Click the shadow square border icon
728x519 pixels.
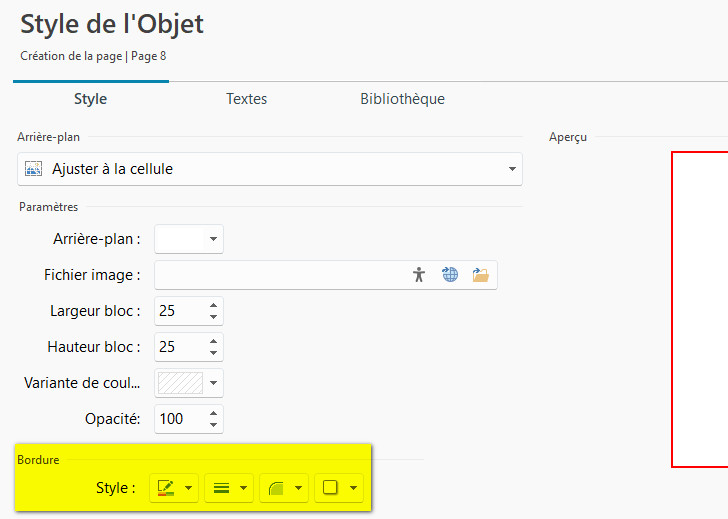331,488
